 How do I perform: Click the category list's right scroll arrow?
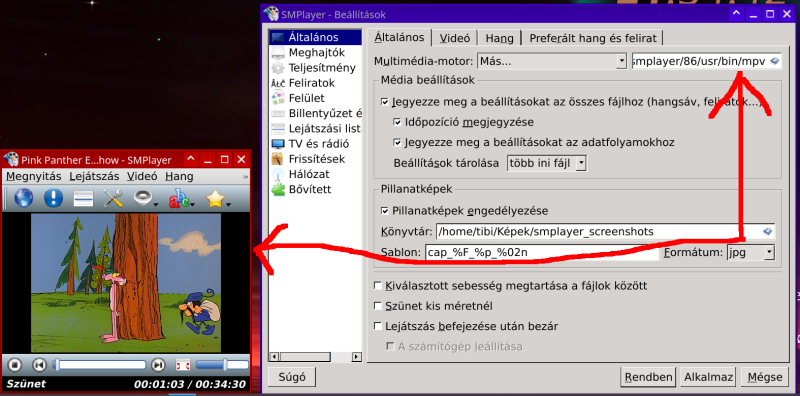(357, 357)
